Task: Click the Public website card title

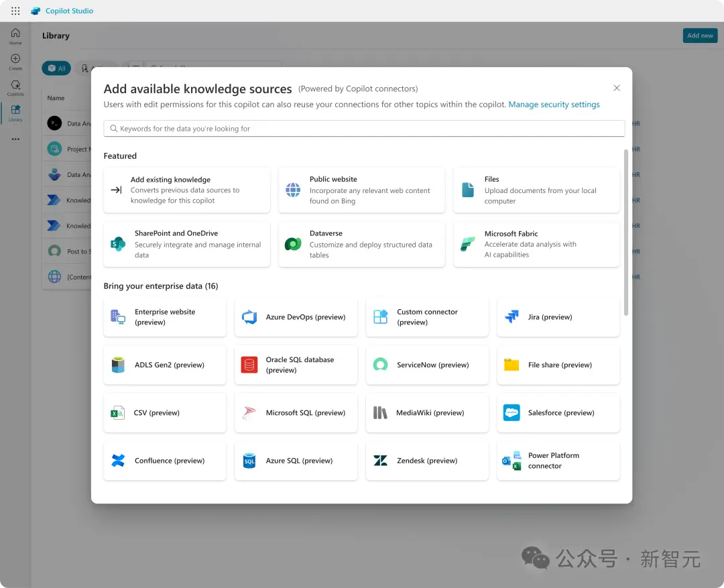Action: (x=333, y=179)
